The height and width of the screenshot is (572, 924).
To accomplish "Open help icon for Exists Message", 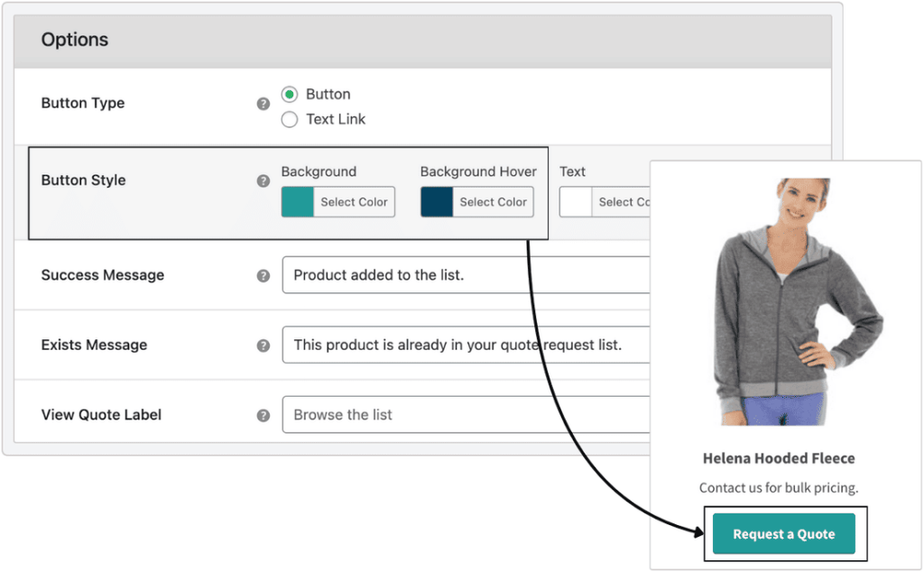I will (263, 346).
